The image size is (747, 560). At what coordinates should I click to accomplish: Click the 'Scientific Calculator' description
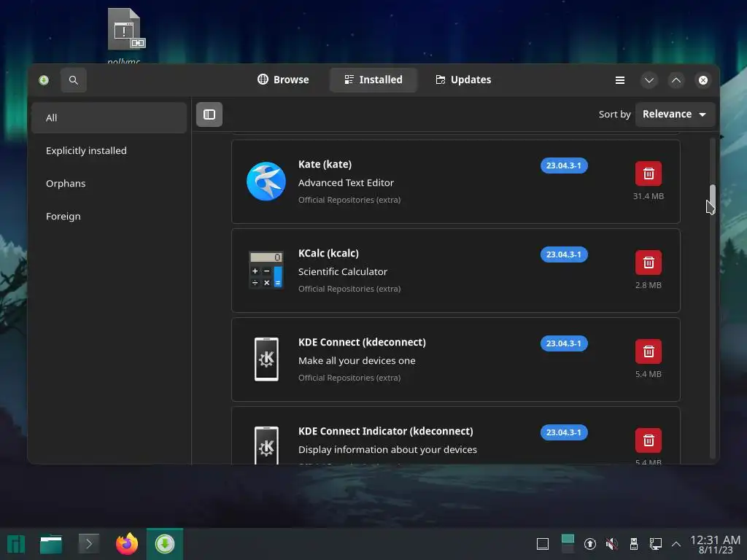[343, 272]
